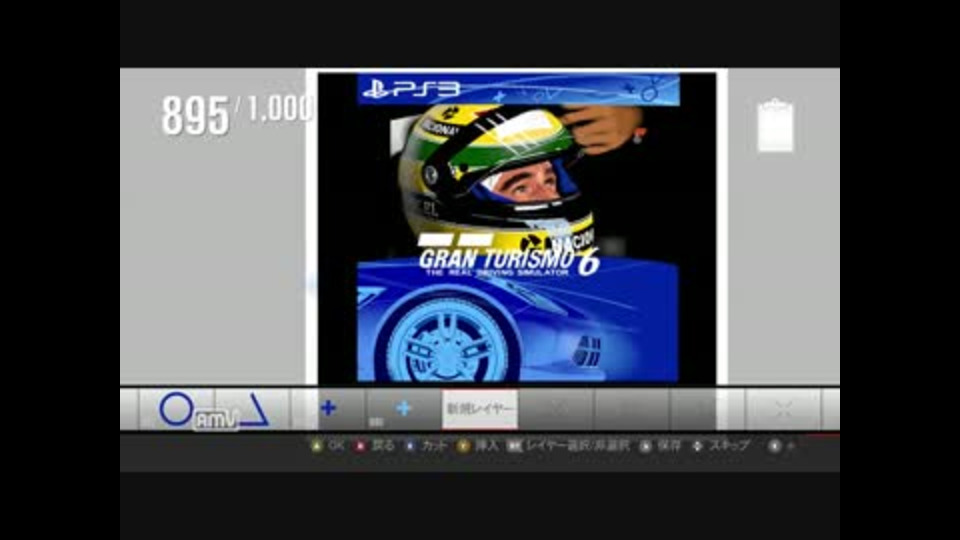960x540 pixels.
Task: Click the カット (cut) hint
Action: coord(434,446)
